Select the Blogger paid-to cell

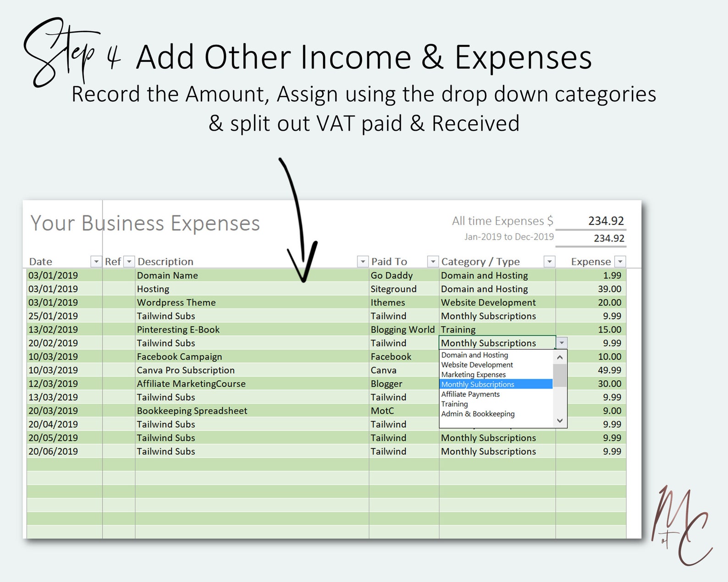coord(404,384)
